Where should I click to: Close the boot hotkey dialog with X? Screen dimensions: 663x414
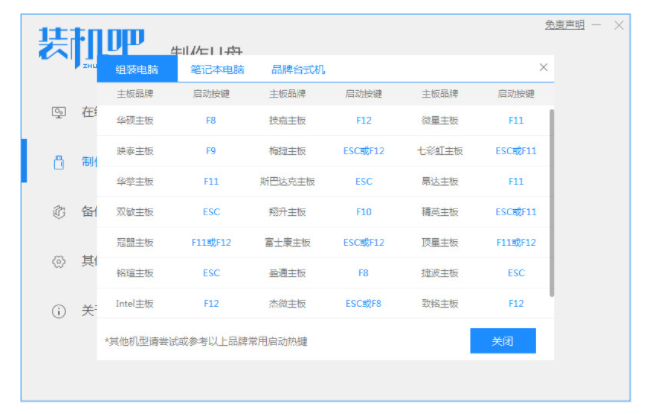tap(543, 68)
